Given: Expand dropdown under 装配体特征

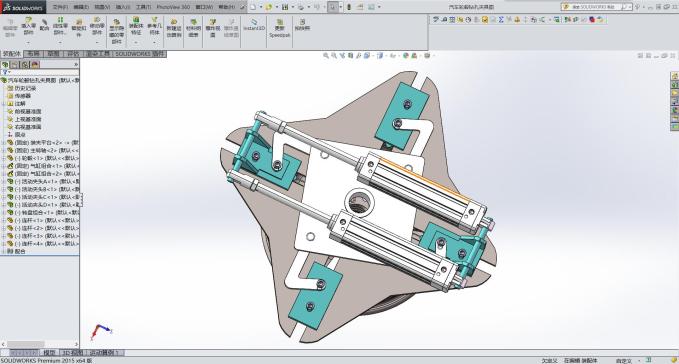Looking at the screenshot, I should coord(136,42).
